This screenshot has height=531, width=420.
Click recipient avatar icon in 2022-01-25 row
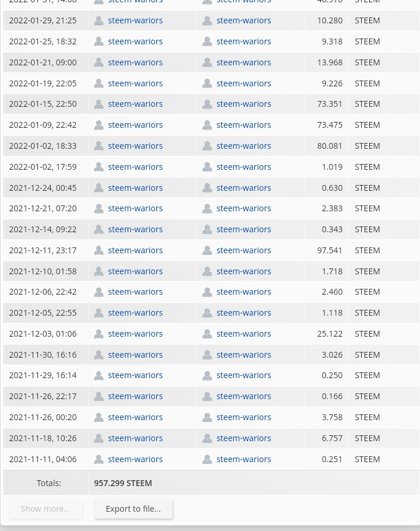207,41
